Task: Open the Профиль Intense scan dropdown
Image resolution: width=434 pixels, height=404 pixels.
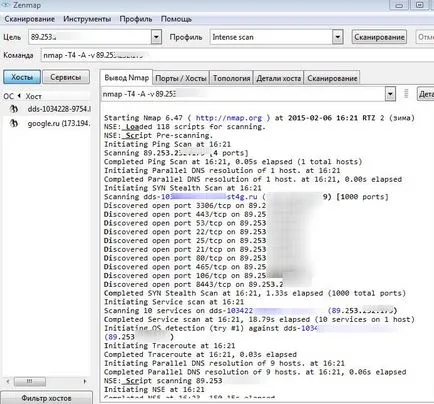Action: coord(338,37)
